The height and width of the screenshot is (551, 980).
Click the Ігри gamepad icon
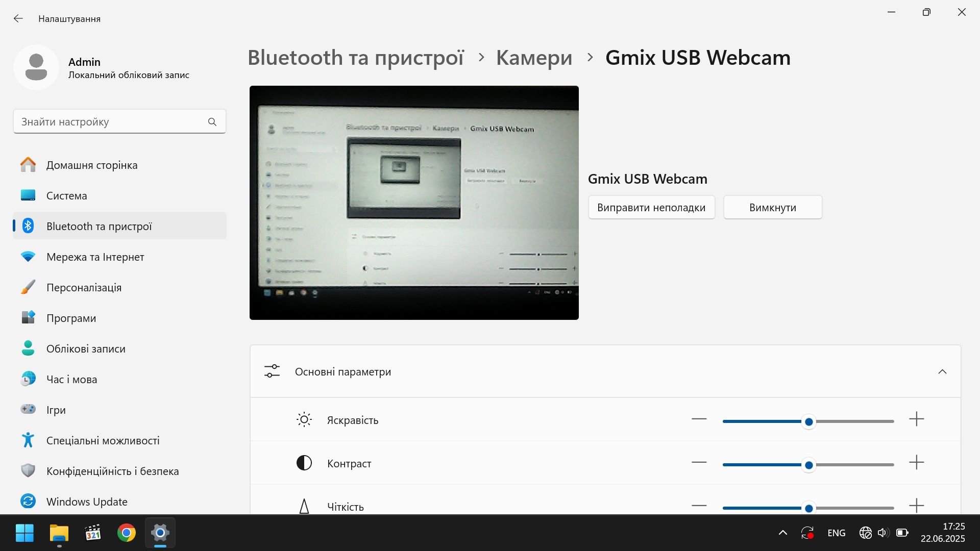click(x=28, y=409)
